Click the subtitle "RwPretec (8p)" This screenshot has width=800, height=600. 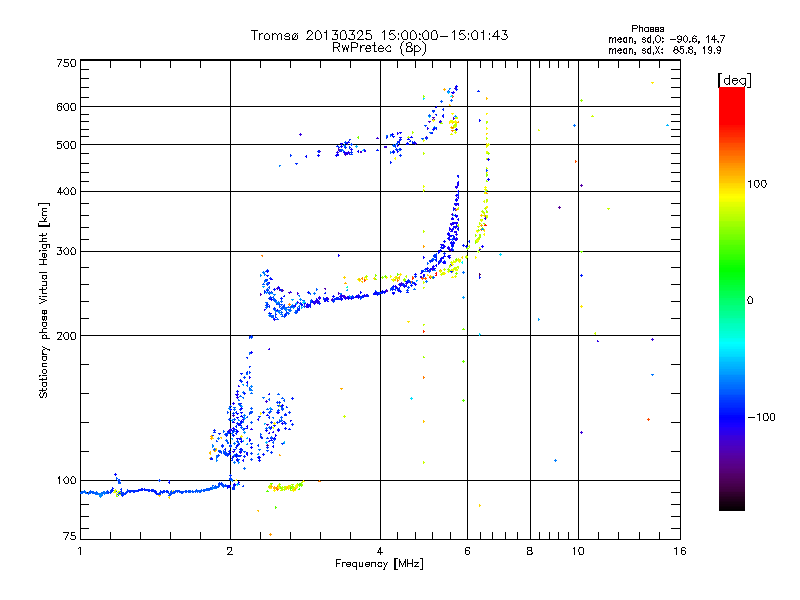tap(380, 48)
